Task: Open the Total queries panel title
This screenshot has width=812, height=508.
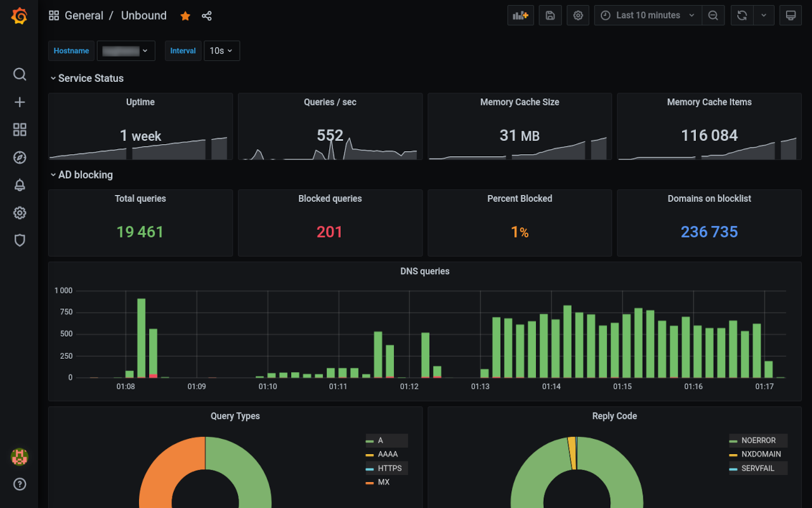Action: coord(140,199)
